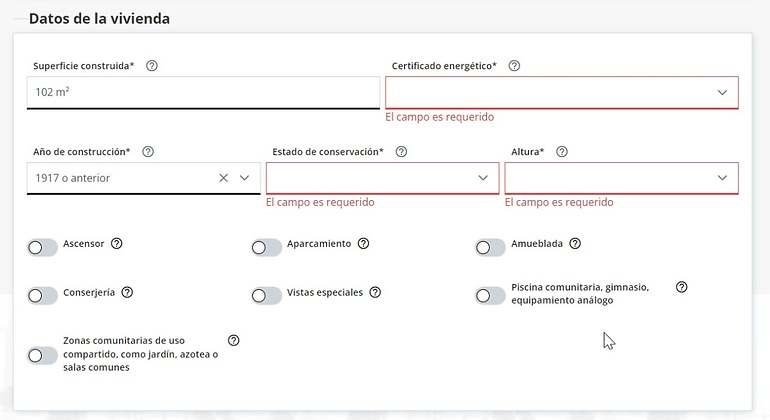Open help icon next to Aparcamiento
Image resolution: width=770 pixels, height=420 pixels.
tap(363, 243)
